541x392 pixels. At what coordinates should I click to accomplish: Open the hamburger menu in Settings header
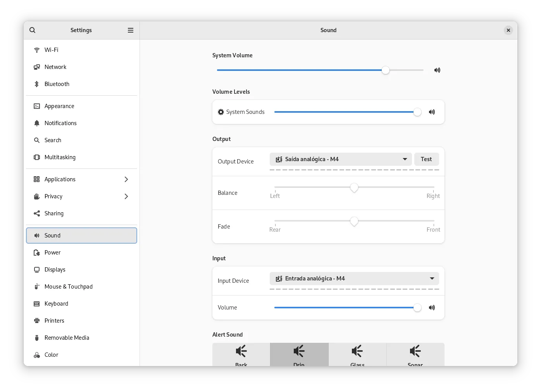tap(131, 30)
